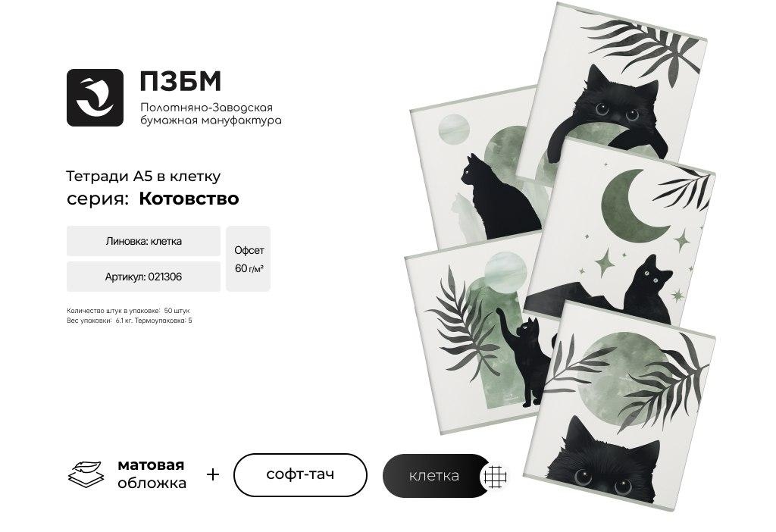Click the Котовство series title
Viewport: 776px width, 532px height.
tap(189, 199)
